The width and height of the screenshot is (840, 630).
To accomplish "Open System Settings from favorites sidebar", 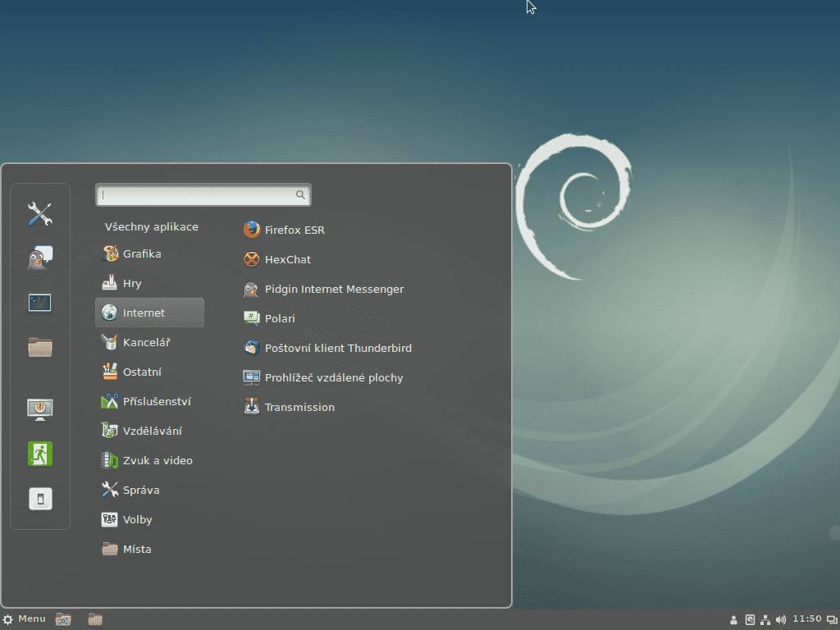I will click(x=39, y=214).
